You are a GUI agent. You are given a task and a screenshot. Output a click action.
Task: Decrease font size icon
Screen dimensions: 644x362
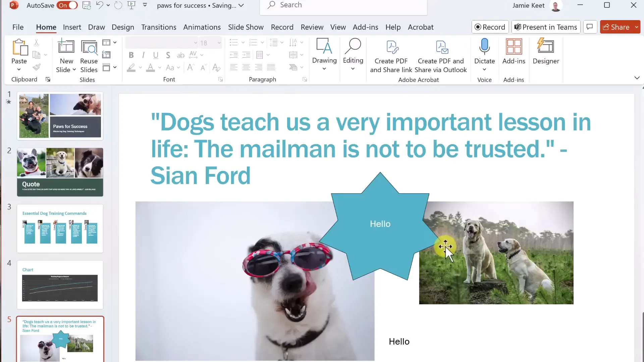[203, 67]
